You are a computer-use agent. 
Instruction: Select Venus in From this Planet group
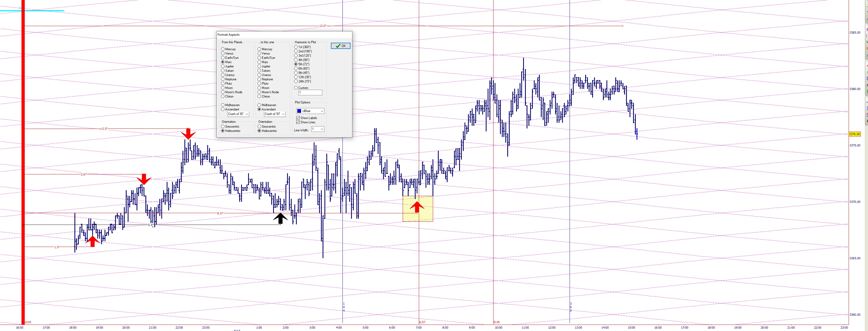[227, 53]
